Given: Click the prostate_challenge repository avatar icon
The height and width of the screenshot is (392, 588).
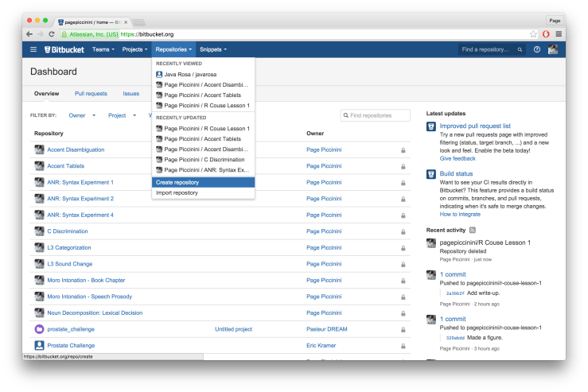Looking at the screenshot, I should tap(39, 328).
